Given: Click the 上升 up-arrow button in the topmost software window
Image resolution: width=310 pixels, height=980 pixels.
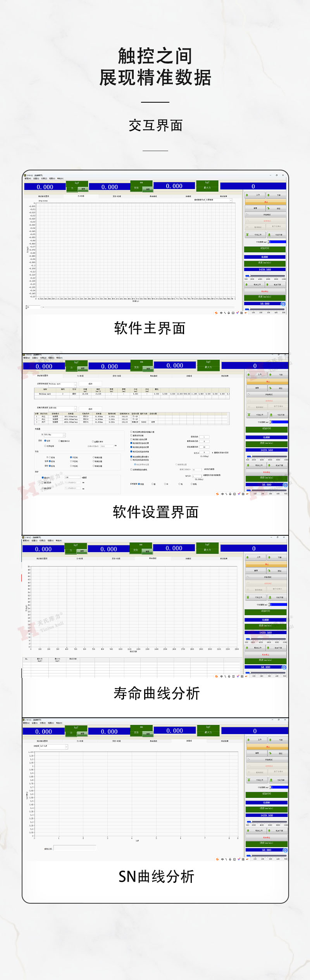Looking at the screenshot, I should tap(255, 195).
